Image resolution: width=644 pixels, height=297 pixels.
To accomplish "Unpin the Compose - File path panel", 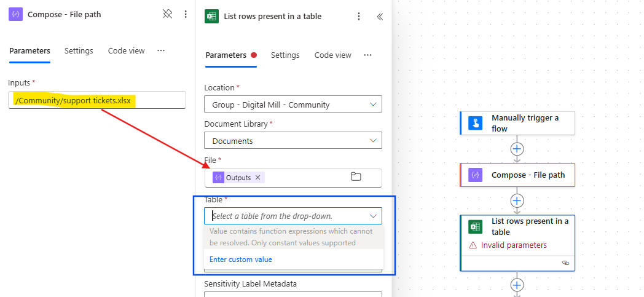I will tap(167, 14).
